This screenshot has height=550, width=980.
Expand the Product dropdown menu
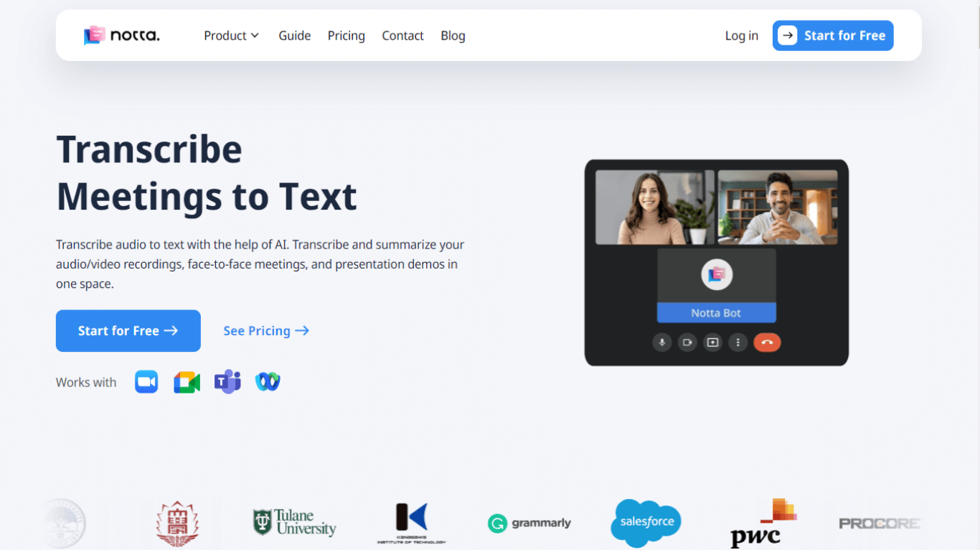(x=231, y=35)
